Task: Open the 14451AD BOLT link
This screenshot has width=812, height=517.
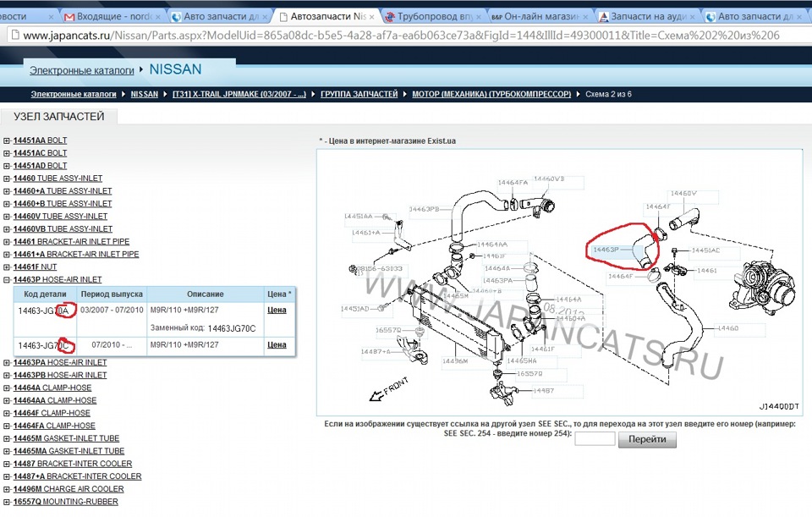Action: click(x=40, y=166)
